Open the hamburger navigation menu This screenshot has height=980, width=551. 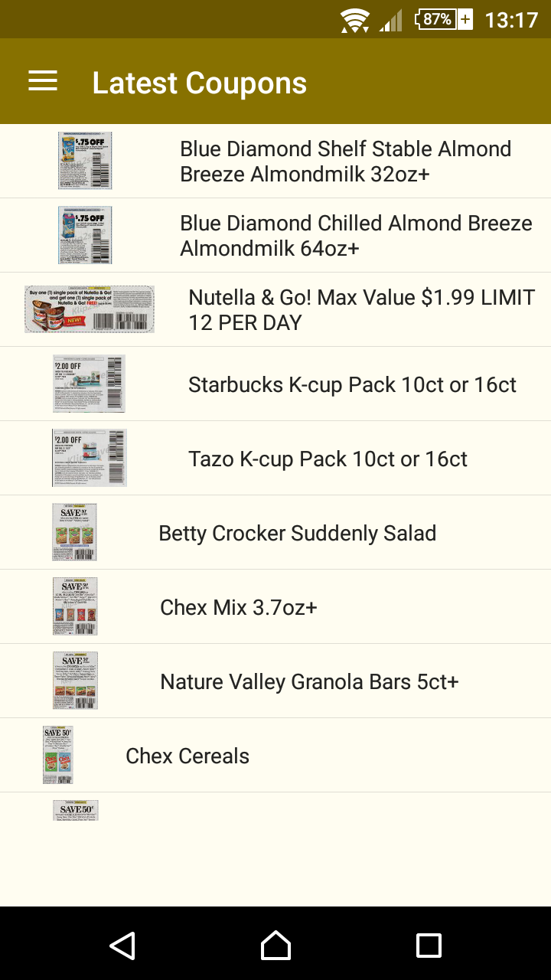click(43, 82)
